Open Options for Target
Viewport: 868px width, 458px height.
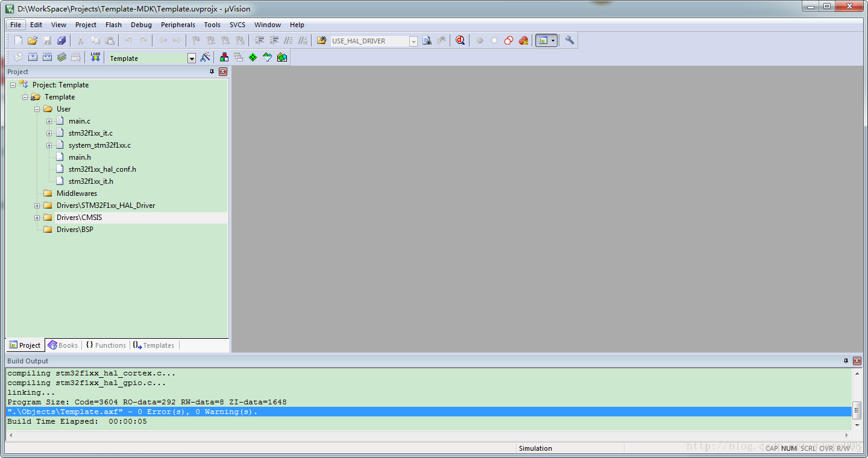[205, 57]
